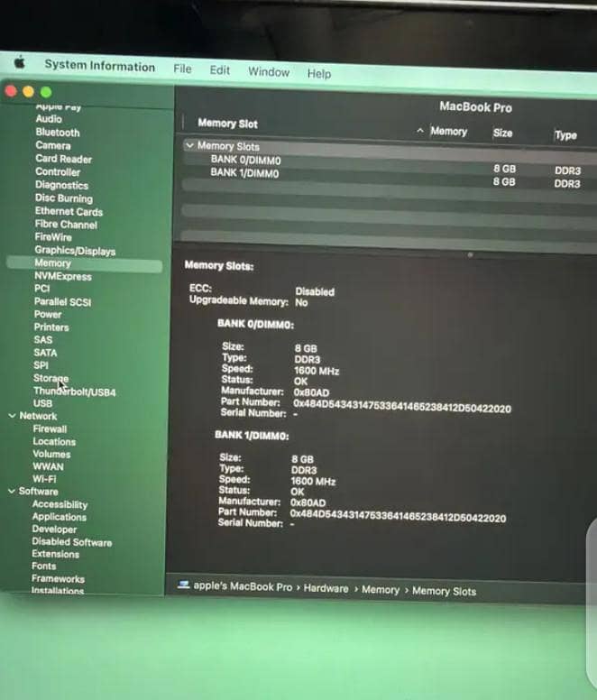Select Card Reader in the sidebar
Image resolution: width=597 pixels, height=700 pixels.
point(63,159)
